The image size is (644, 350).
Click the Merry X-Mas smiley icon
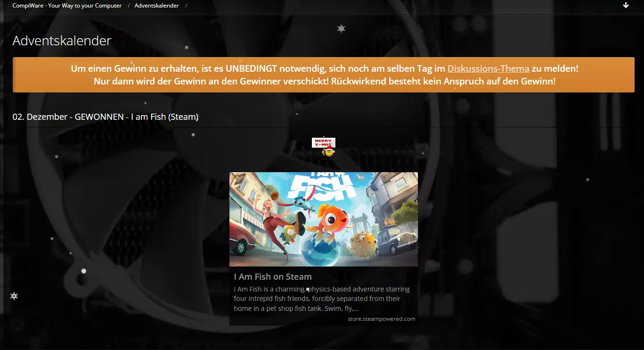click(x=324, y=147)
